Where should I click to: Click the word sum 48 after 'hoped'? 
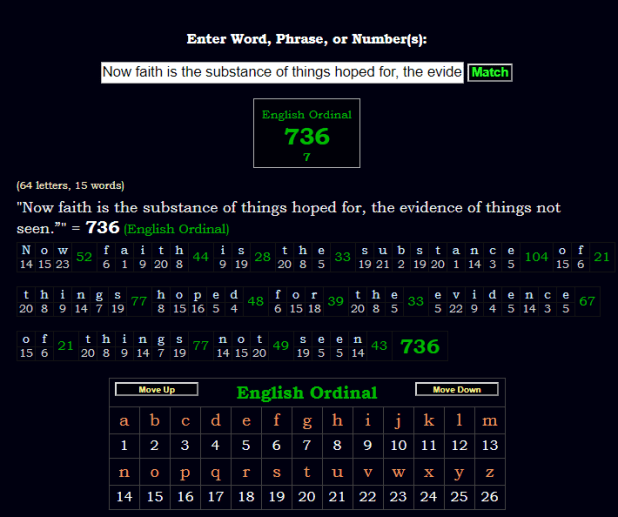[x=255, y=301]
